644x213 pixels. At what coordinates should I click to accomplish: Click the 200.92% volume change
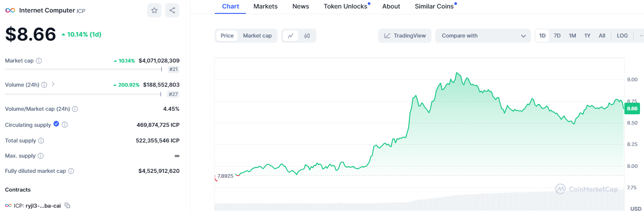(126, 85)
